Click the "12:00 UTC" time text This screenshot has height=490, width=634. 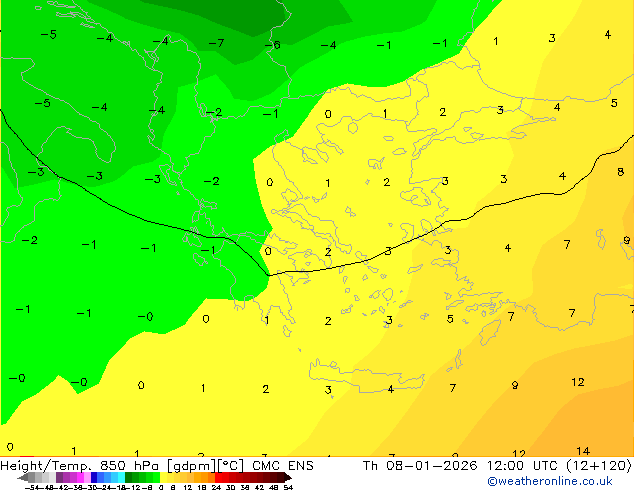point(524,466)
